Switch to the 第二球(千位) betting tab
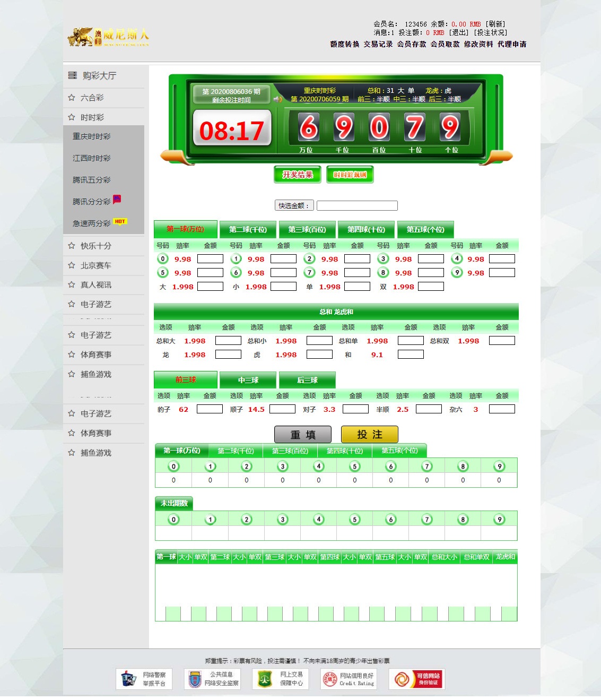601x700 pixels. coord(248,229)
